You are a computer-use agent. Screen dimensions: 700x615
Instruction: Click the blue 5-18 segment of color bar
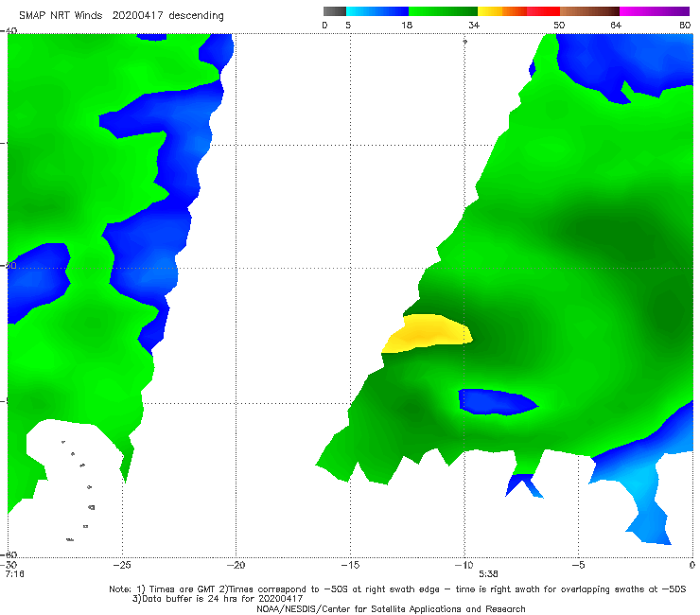(377, 11)
